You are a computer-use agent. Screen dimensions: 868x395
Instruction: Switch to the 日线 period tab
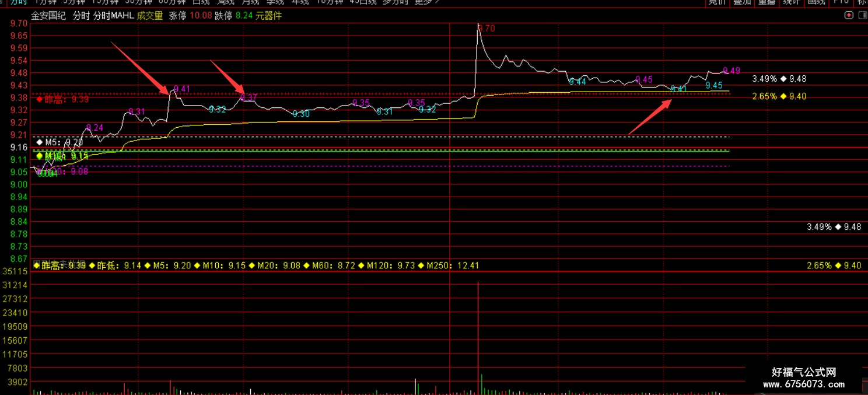click(201, 2)
